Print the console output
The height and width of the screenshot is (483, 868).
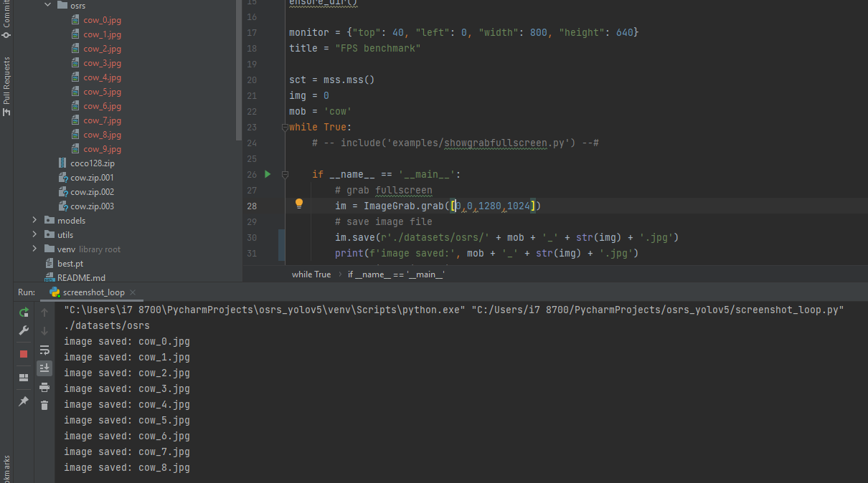coord(44,387)
